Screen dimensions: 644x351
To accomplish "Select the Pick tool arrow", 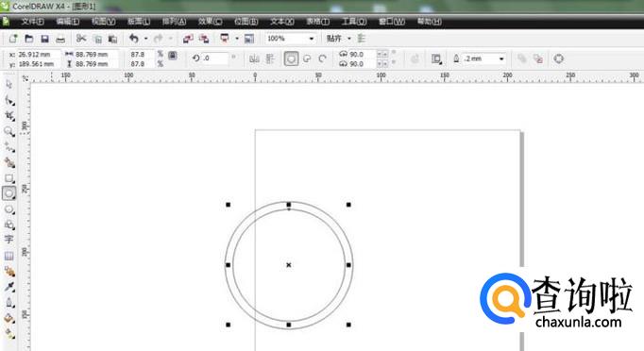I will pyautogui.click(x=9, y=85).
